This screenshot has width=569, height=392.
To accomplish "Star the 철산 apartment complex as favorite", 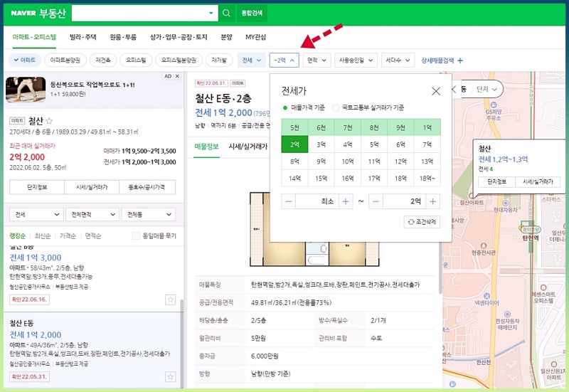I will coord(49,121).
